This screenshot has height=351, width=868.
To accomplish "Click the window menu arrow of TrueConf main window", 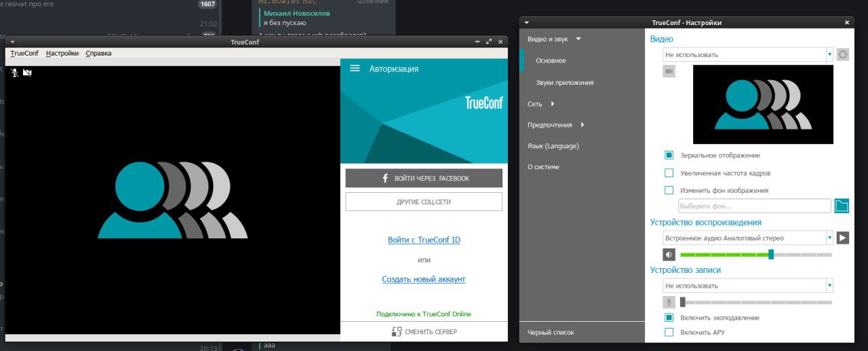I will click(12, 42).
